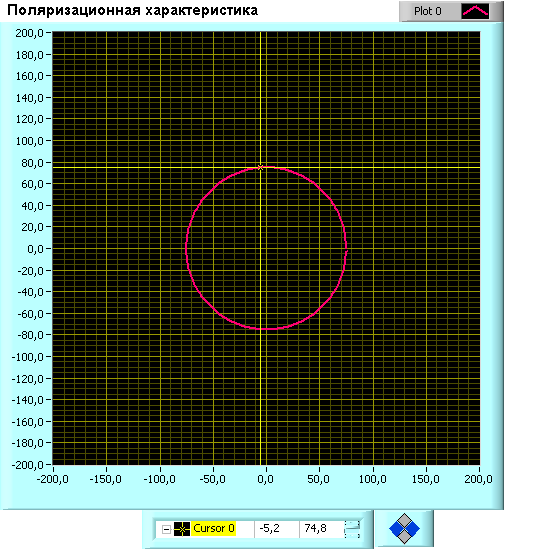Viewport: 556px width, 549px height.
Task: Click the Y-axis maximum label 200,0
Action: [x=29, y=33]
